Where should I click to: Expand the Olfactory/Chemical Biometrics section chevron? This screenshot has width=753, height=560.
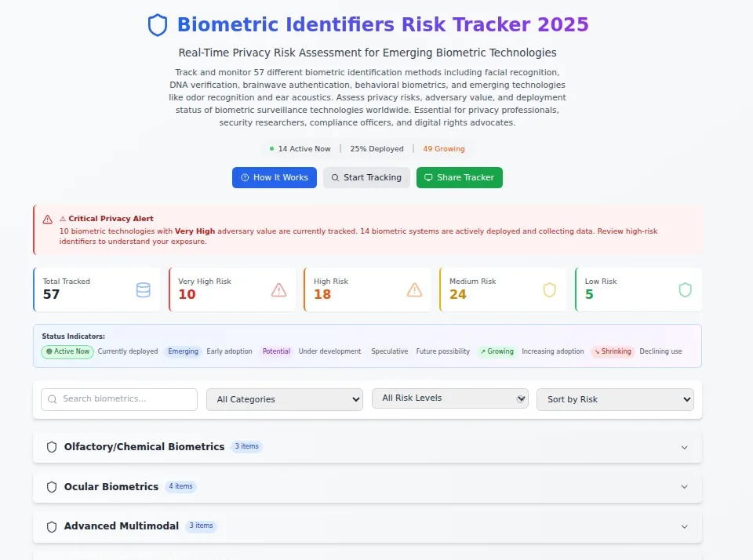pyautogui.click(x=684, y=448)
